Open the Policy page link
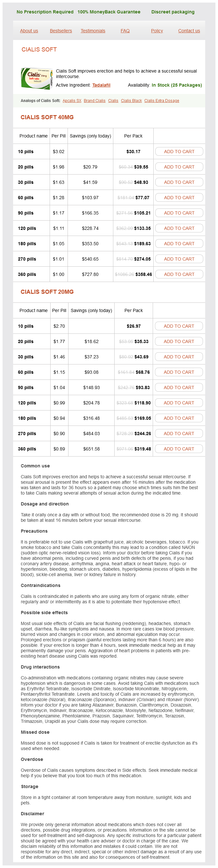Viewport: 218px width, 868px height. point(157,31)
